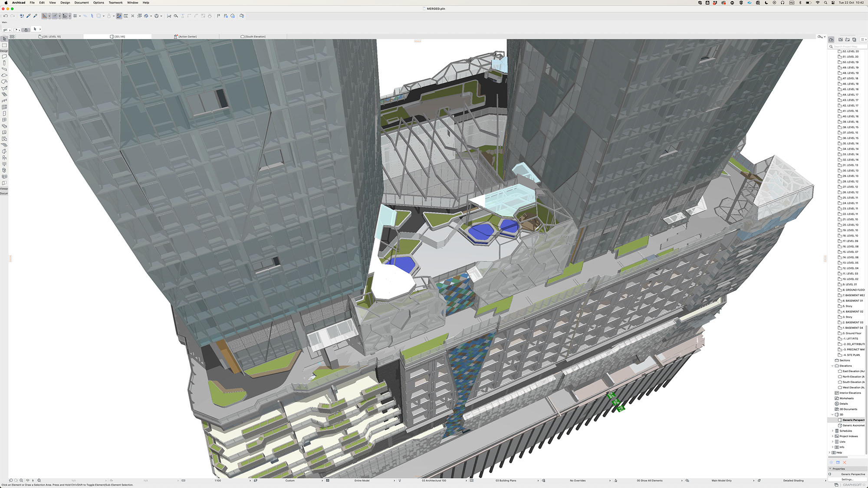Open the View Map navigator icon

[x=841, y=39]
